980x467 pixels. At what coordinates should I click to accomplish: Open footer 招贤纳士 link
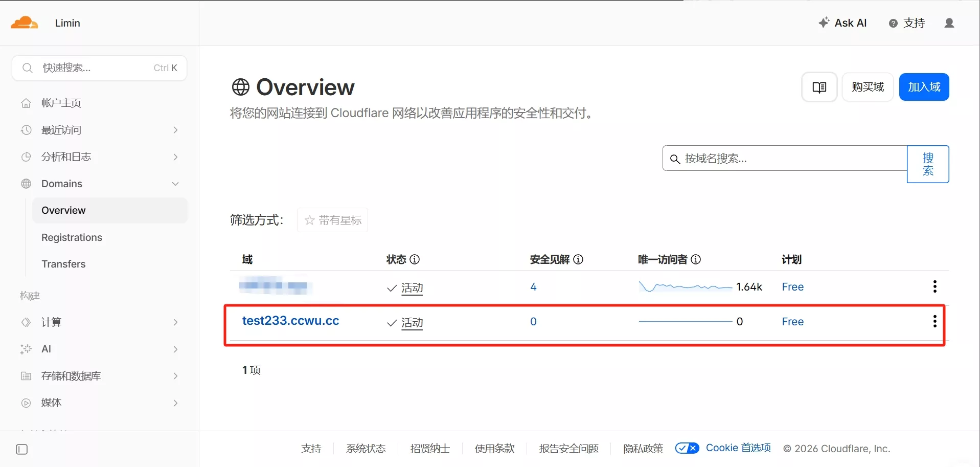pos(430,449)
